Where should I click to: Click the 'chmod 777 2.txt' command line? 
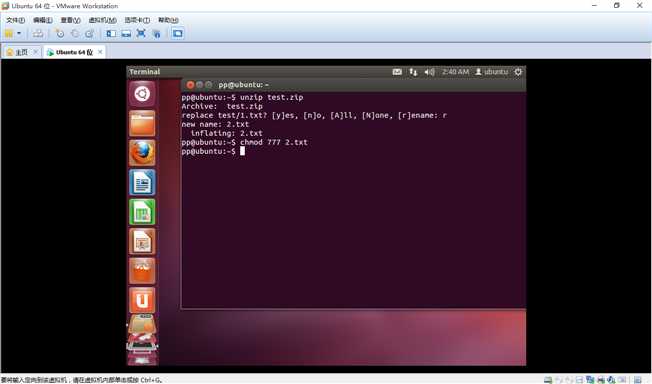(x=244, y=142)
